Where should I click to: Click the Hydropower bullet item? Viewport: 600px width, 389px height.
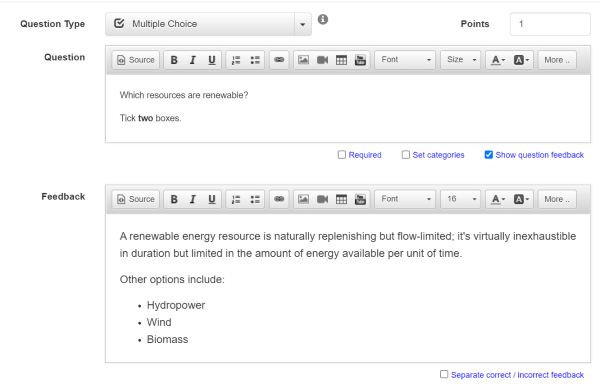(176, 305)
